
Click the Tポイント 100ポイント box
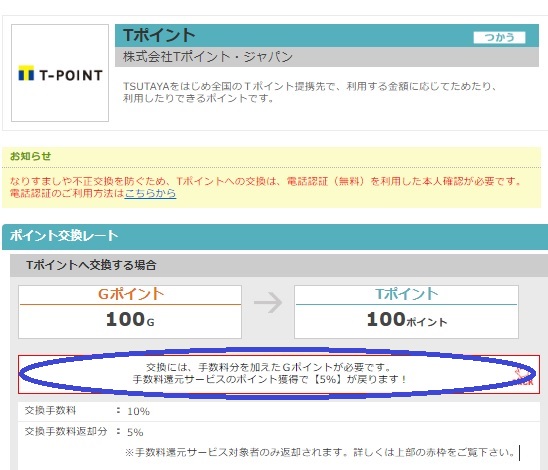pos(406,312)
